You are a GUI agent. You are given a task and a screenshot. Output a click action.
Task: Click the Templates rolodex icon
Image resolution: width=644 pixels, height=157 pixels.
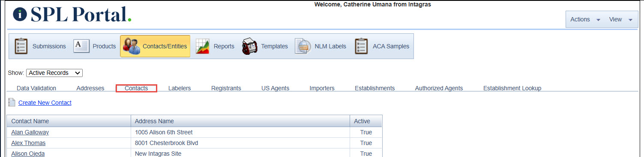click(249, 46)
